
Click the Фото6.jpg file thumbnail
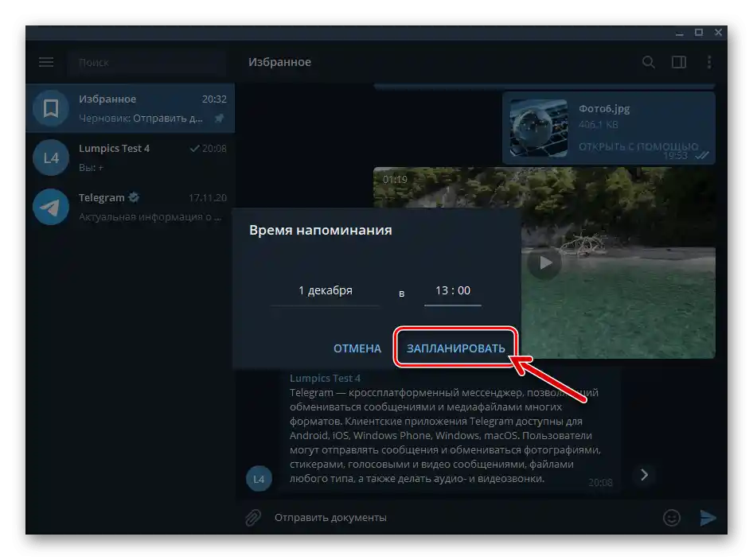(538, 127)
